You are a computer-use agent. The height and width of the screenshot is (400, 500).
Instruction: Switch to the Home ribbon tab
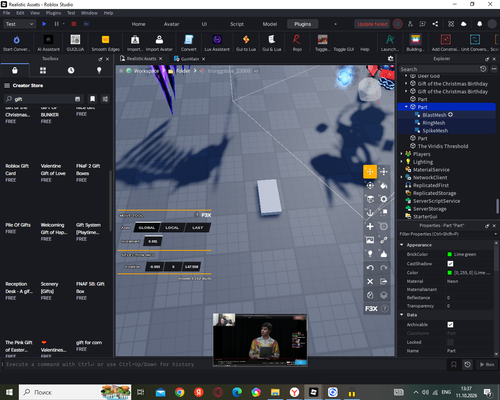click(x=138, y=24)
